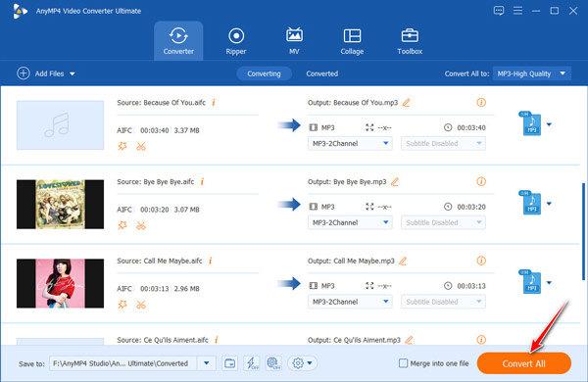Rename output Because Of You.mp3
The image size is (588, 382).
click(x=406, y=102)
